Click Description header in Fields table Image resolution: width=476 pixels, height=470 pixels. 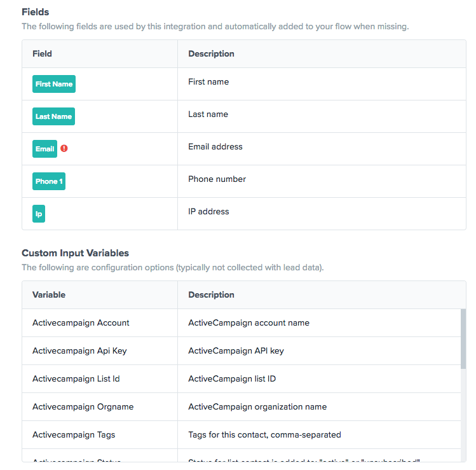(211, 53)
